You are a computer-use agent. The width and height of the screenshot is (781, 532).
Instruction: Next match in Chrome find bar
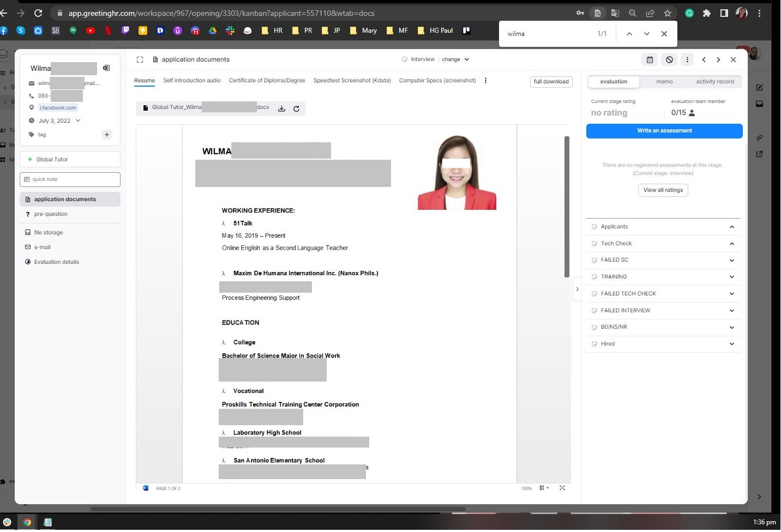(x=646, y=34)
